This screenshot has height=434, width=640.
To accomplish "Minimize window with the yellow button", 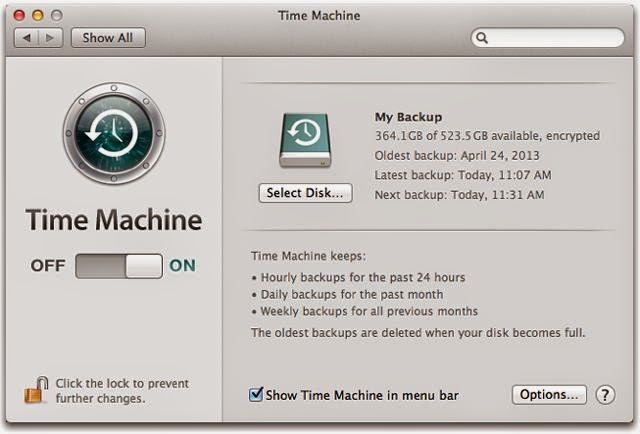I will [38, 16].
